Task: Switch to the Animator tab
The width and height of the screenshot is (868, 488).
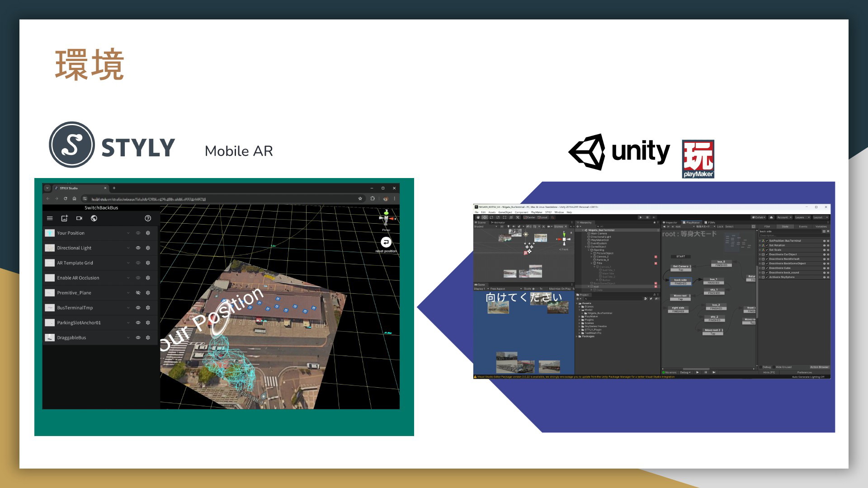Action: [x=498, y=222]
